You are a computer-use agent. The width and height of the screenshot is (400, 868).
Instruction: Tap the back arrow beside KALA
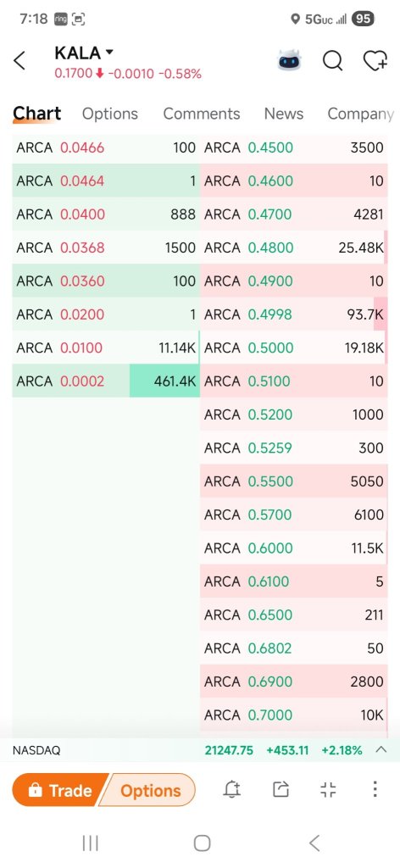tap(19, 61)
